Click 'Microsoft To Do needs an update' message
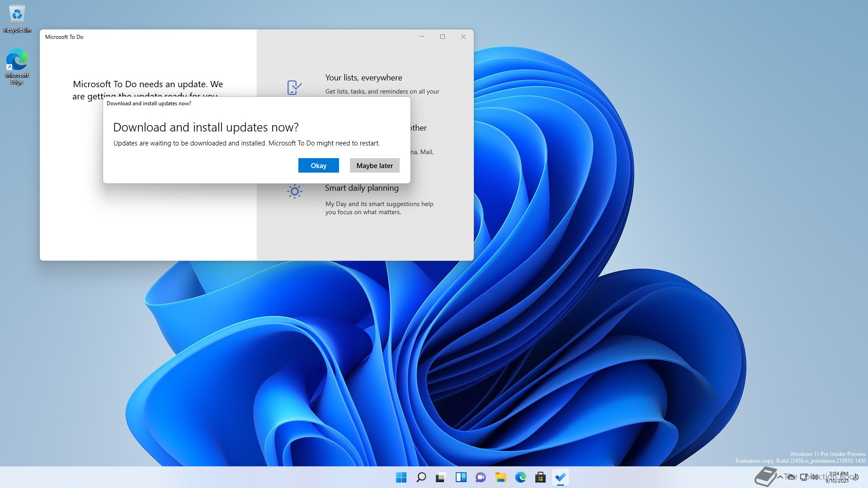868x488 pixels. point(148,90)
